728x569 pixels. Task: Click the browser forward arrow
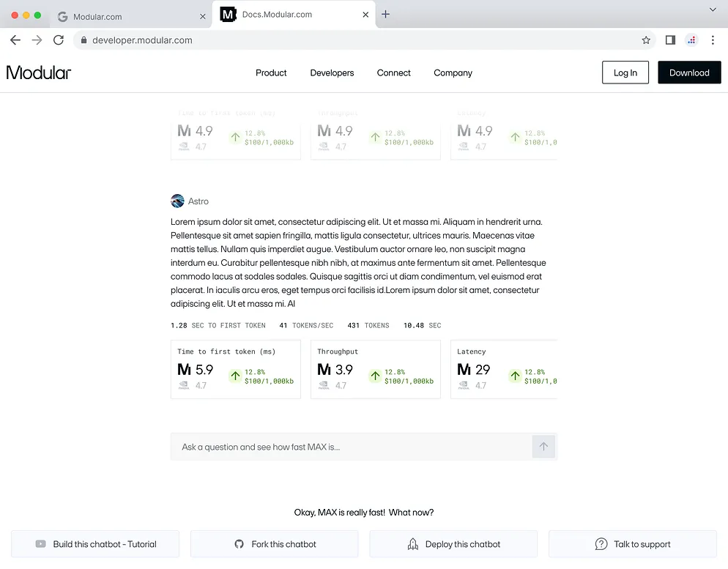(x=37, y=40)
